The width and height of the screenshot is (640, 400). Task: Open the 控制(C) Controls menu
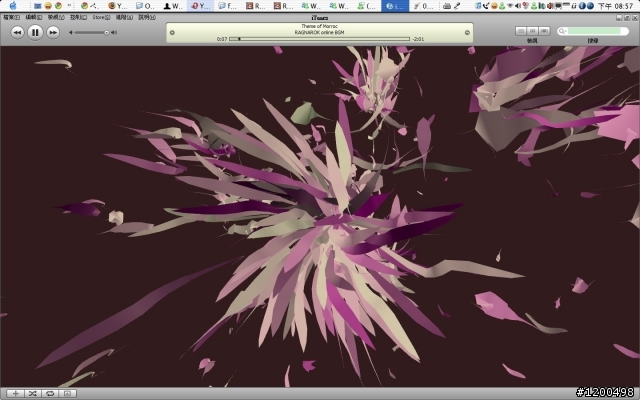[x=78, y=17]
